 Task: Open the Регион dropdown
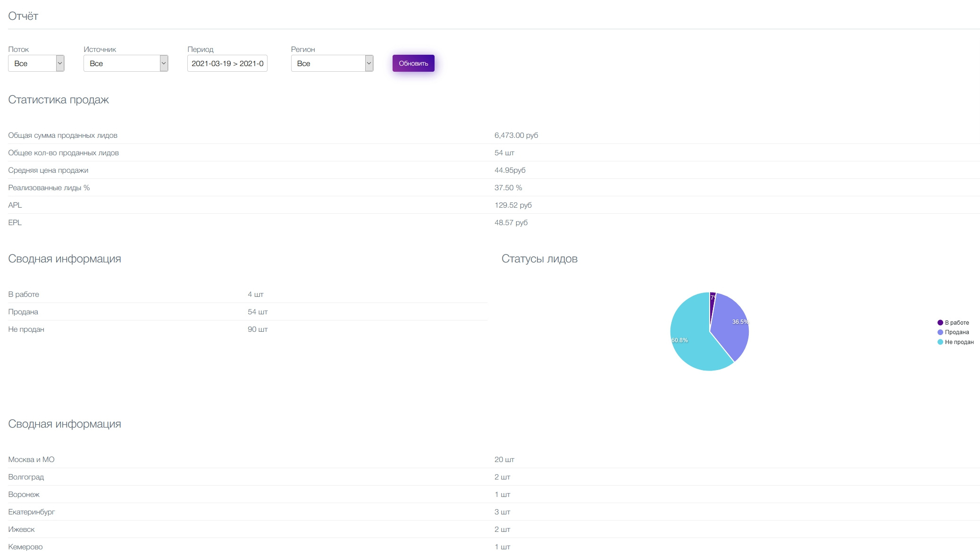[328, 63]
